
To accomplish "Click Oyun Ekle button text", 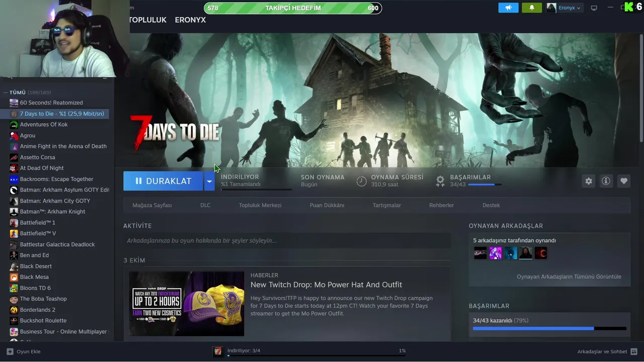I will coord(29,351).
